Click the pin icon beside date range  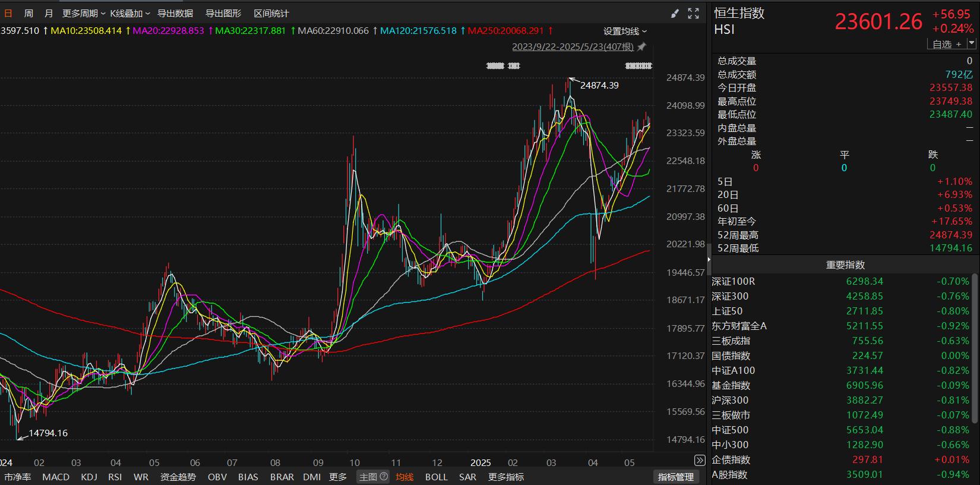coord(641,46)
